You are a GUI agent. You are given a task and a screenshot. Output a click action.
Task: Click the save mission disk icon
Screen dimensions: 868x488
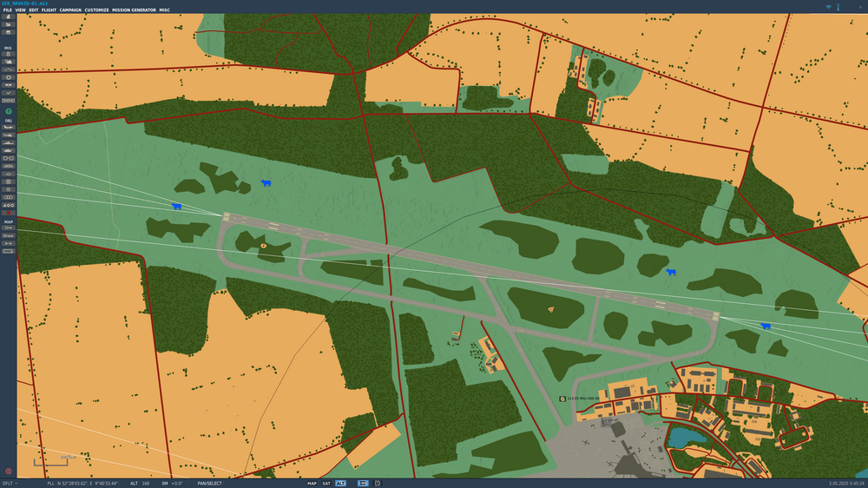pos(9,32)
